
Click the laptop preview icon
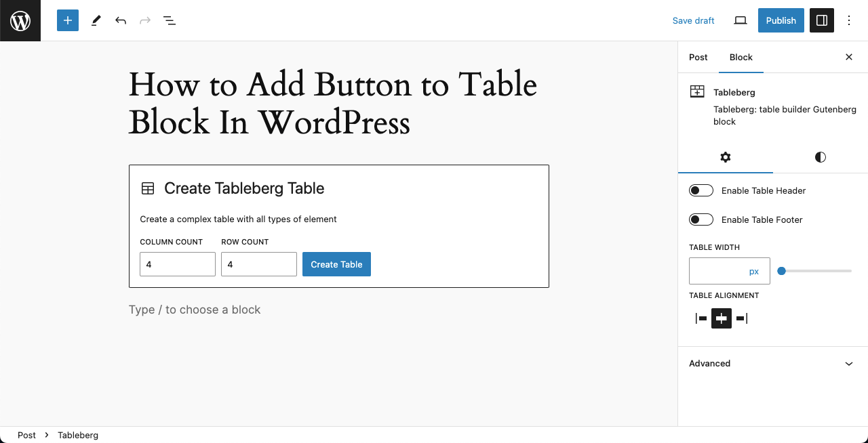(x=741, y=20)
